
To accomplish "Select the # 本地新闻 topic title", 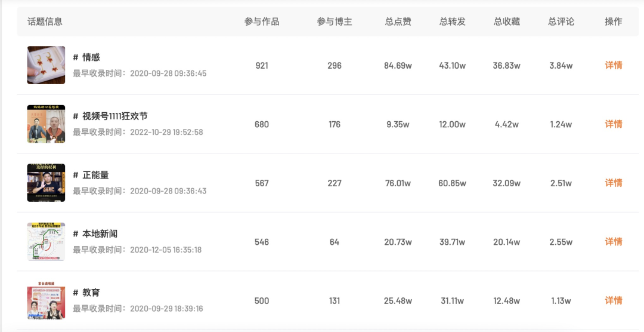I will click(95, 233).
